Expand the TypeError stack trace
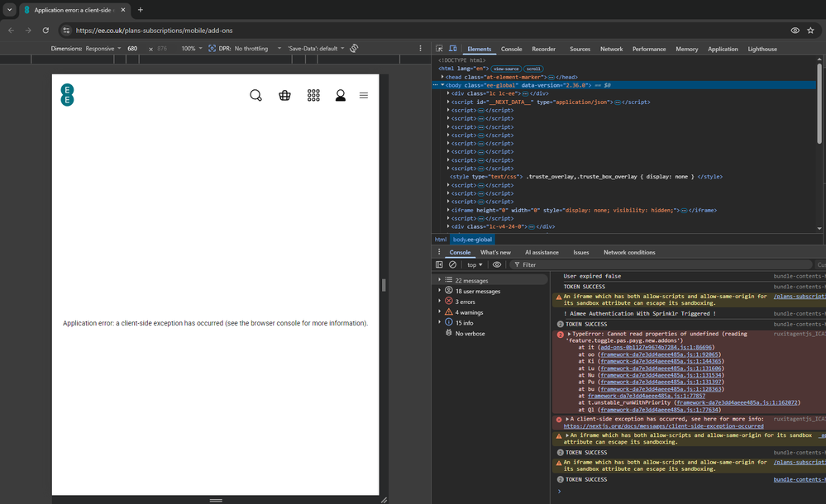826x504 pixels. point(569,334)
